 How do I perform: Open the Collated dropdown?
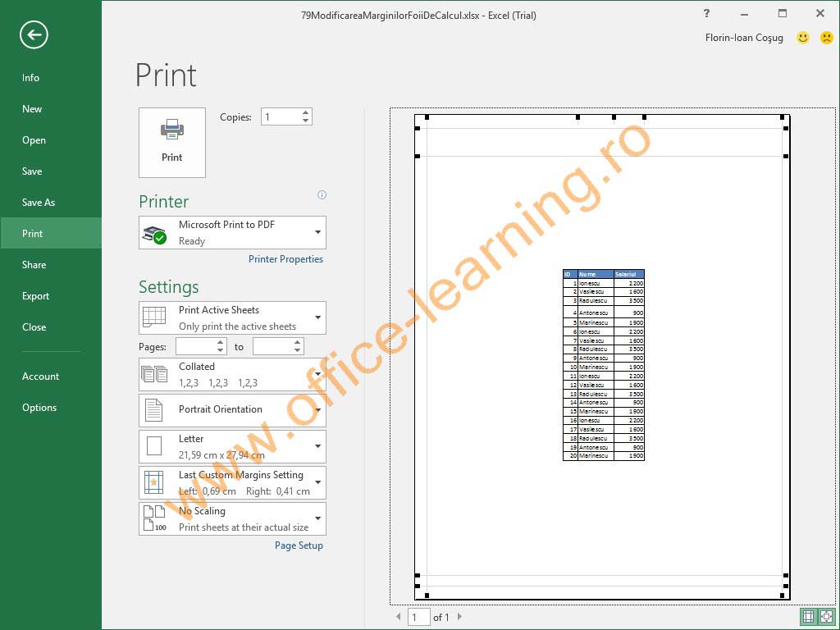click(x=232, y=374)
